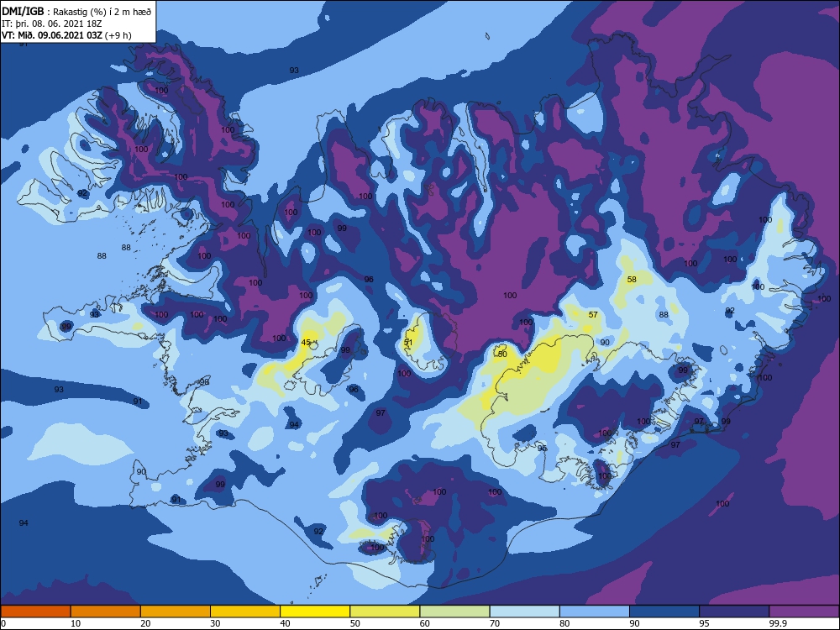Click the '10' legend scale label
The image size is (840, 630).
click(x=76, y=623)
